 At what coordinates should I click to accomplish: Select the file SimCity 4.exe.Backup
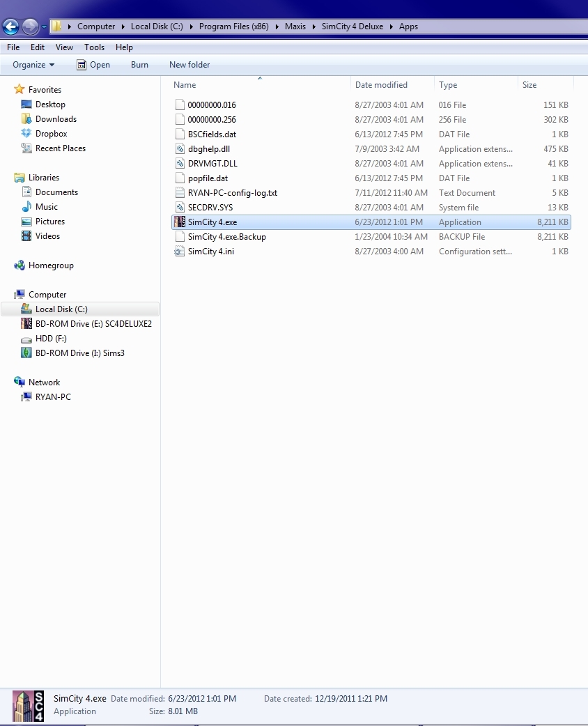click(227, 237)
